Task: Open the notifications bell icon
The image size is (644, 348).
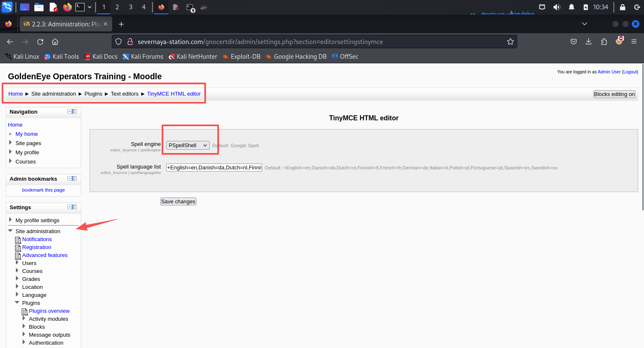Action: [x=571, y=7]
